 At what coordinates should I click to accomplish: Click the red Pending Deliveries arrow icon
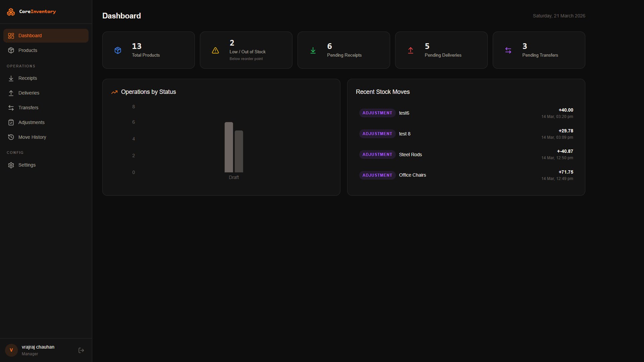pos(411,50)
